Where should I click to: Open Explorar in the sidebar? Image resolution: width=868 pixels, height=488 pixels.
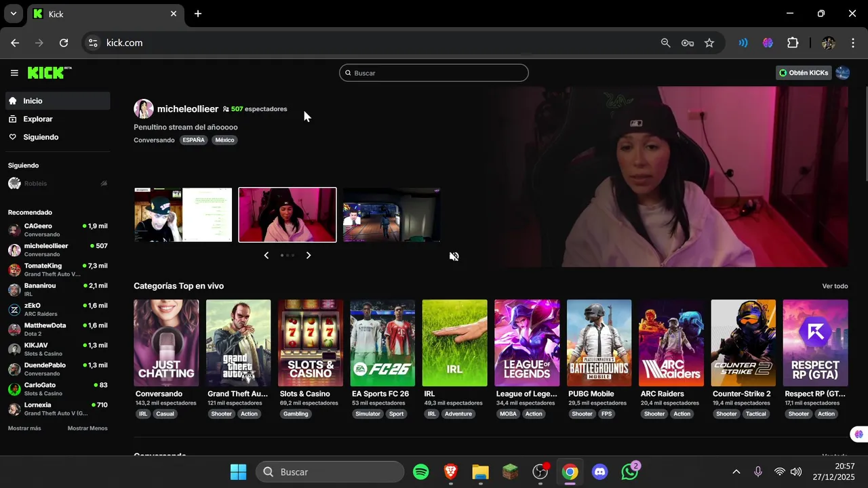[x=58, y=119]
